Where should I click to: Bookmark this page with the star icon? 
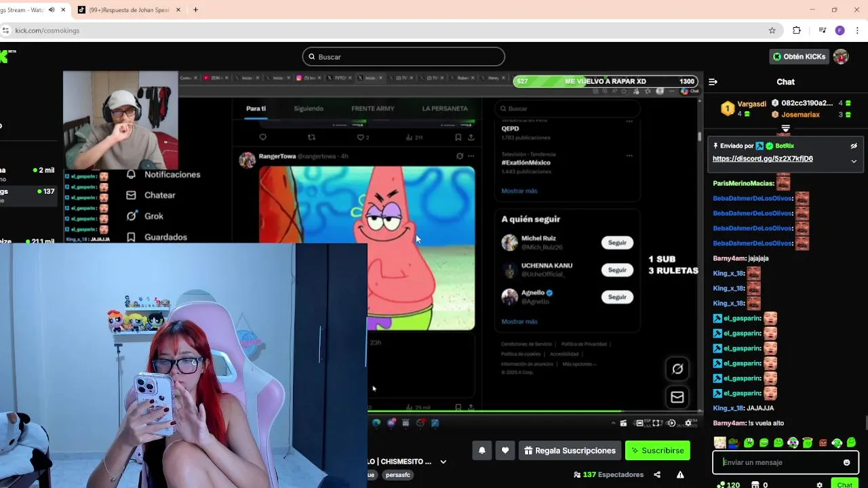pos(772,30)
